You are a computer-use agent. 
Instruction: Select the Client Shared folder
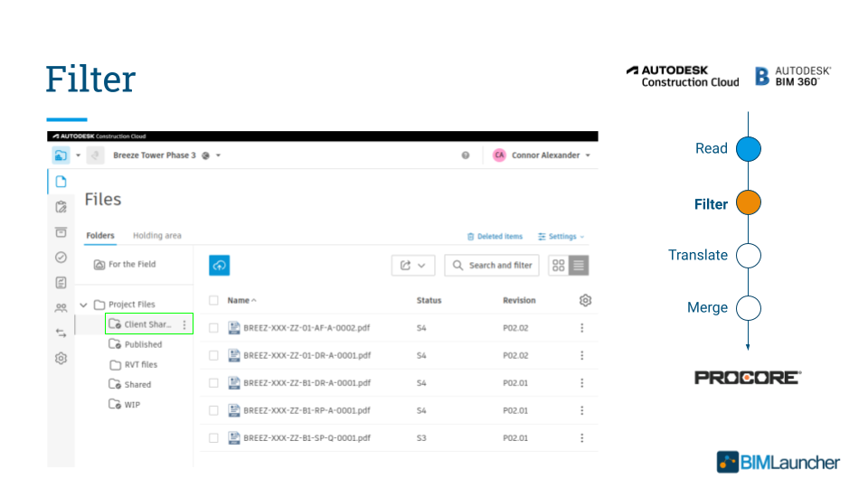[x=148, y=324]
